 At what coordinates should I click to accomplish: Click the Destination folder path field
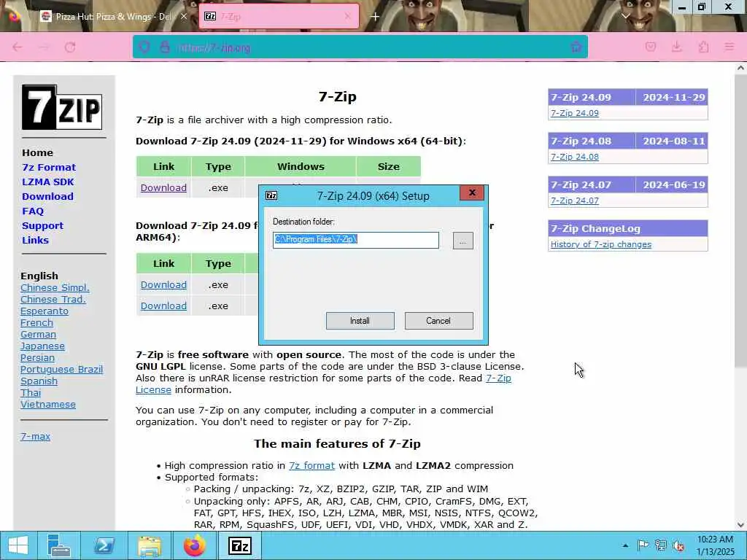(x=355, y=240)
